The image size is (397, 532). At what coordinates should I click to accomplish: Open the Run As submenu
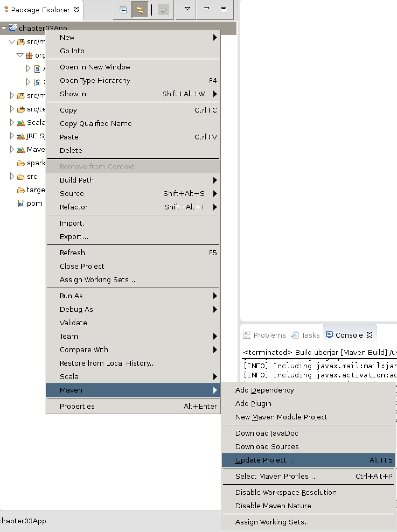133,296
